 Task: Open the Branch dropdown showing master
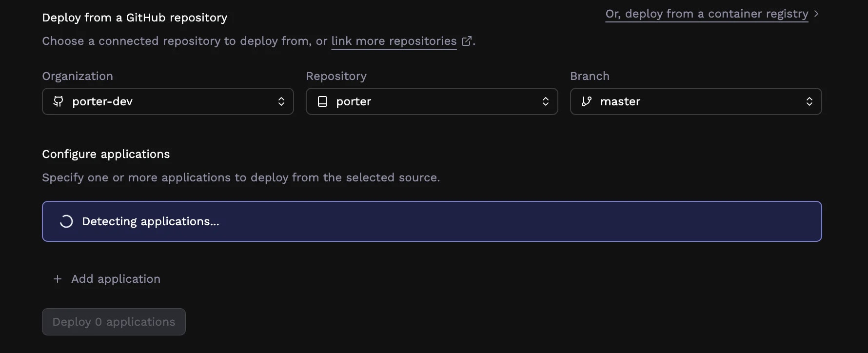pos(695,101)
